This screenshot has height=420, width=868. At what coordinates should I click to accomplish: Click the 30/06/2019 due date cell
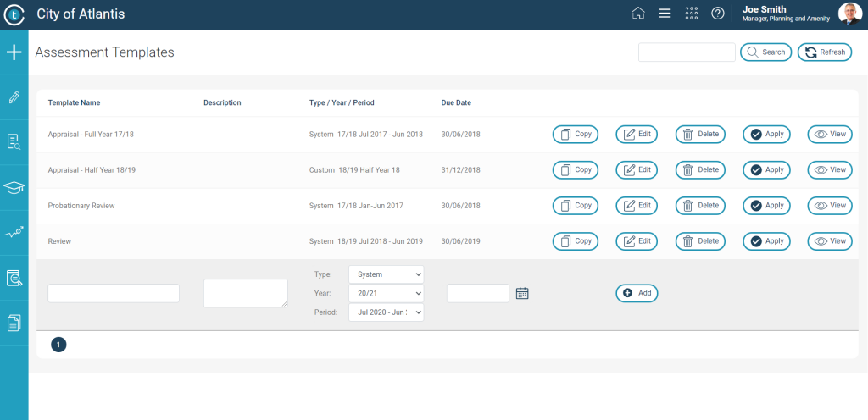[460, 241]
